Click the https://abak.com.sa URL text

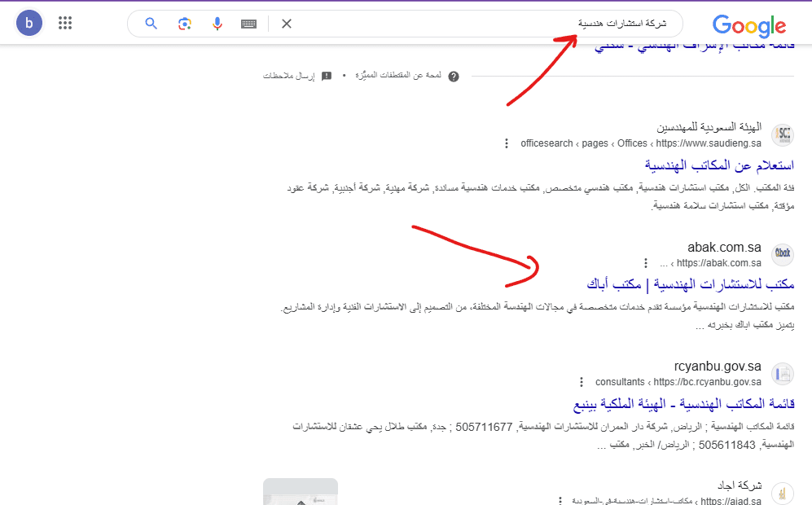click(x=719, y=263)
